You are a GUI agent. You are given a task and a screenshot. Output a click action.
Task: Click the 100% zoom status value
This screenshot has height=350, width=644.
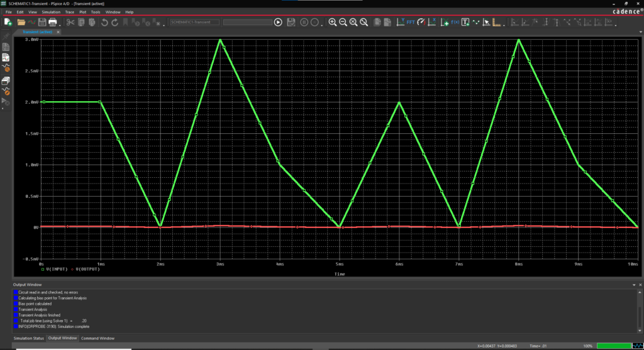588,346
